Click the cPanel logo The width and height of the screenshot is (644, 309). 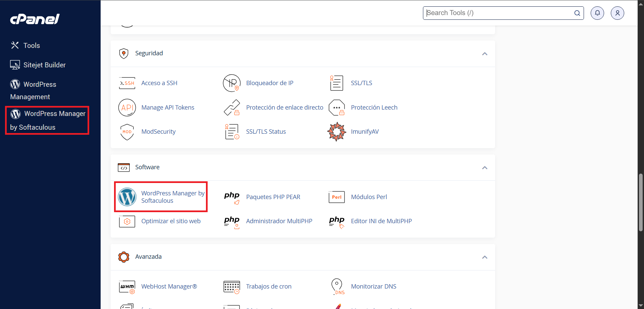35,19
